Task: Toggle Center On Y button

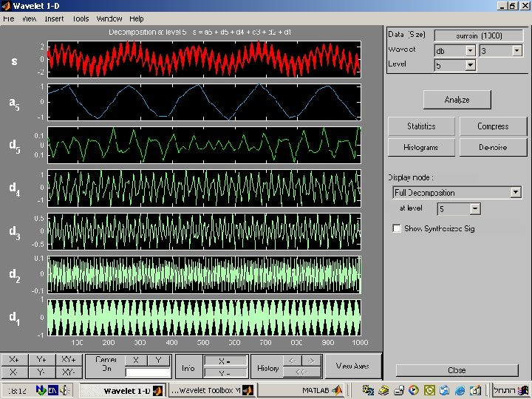Action: [x=158, y=361]
